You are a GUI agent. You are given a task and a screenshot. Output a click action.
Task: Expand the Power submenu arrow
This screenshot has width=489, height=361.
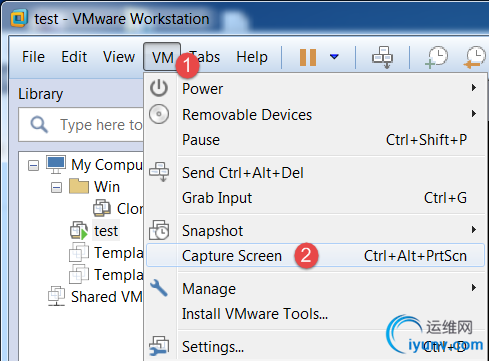click(474, 88)
